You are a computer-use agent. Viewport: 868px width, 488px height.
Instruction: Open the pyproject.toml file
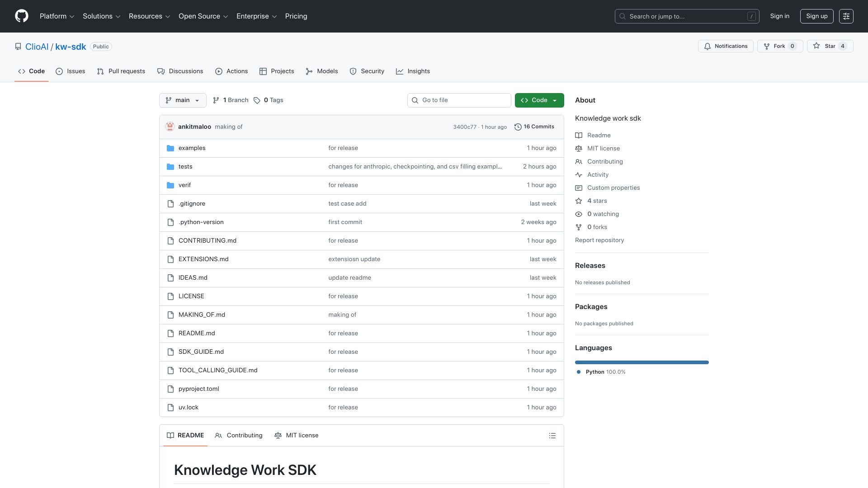(198, 389)
